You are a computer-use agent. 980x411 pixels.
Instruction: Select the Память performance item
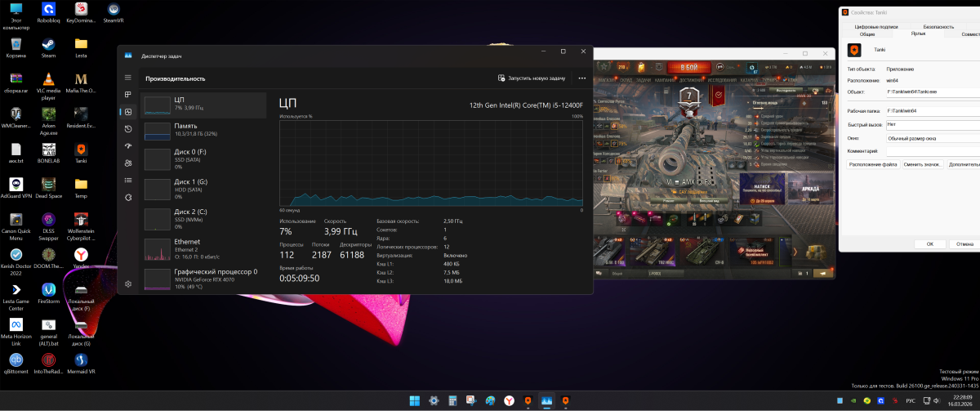click(x=203, y=130)
